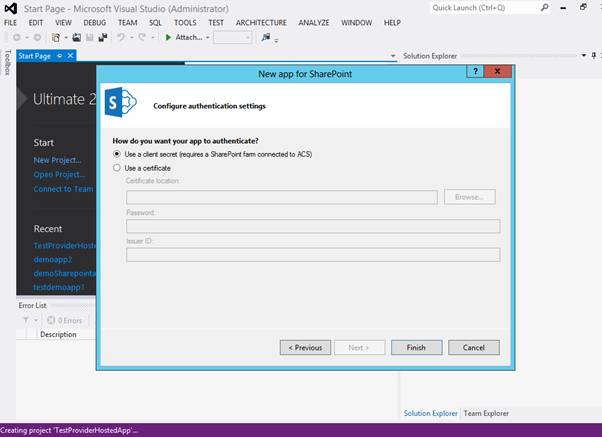Open the ANALYZE menu
This screenshot has width=602, height=437.
(x=314, y=23)
